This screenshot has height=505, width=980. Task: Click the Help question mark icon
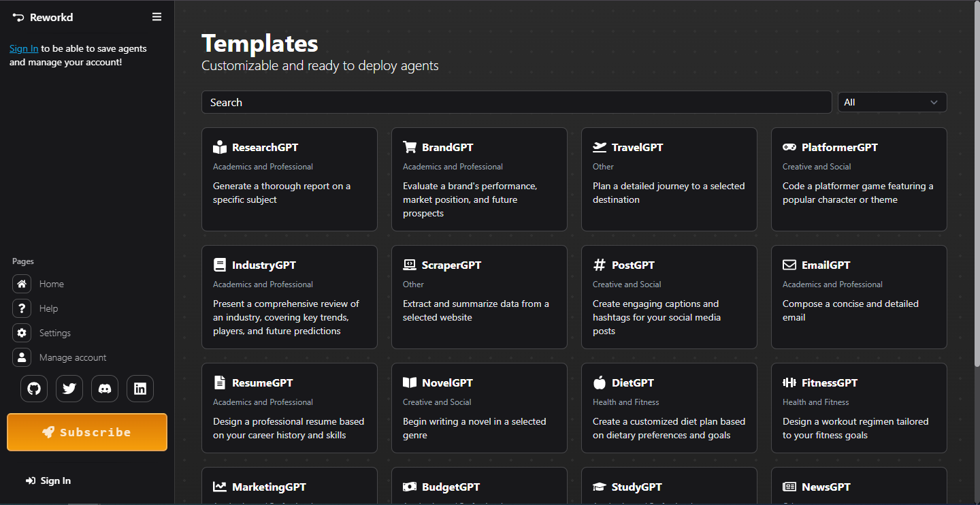point(22,308)
